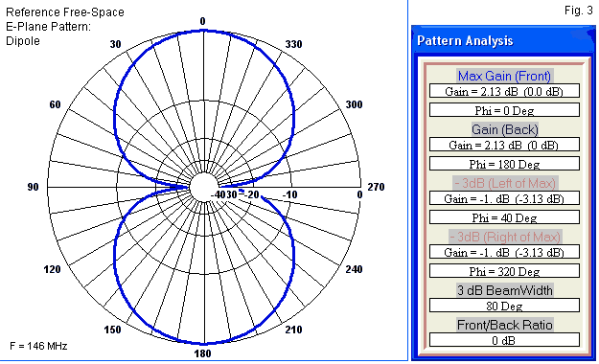Click the Max Gain (Front) heading
This screenshot has width=599, height=364.
[504, 76]
